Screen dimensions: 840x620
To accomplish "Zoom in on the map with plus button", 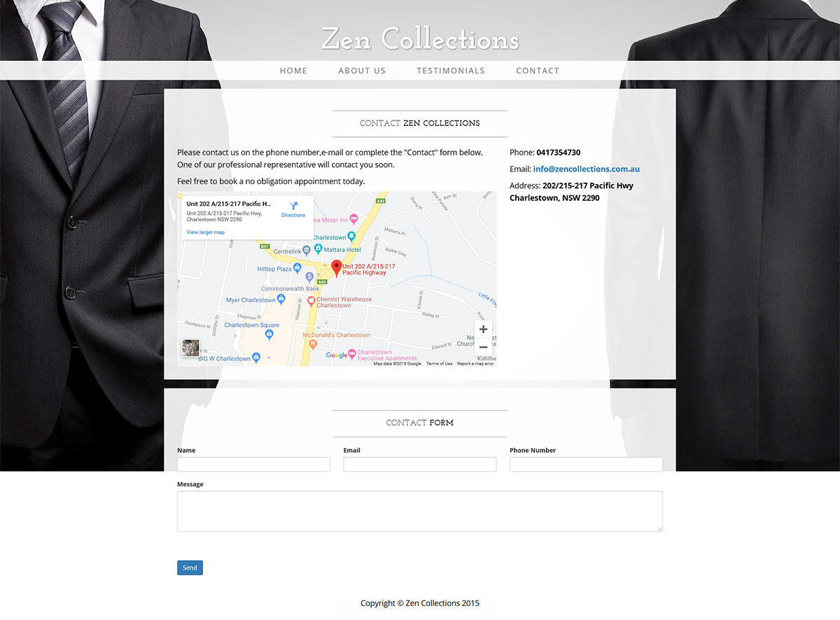I will click(x=483, y=330).
